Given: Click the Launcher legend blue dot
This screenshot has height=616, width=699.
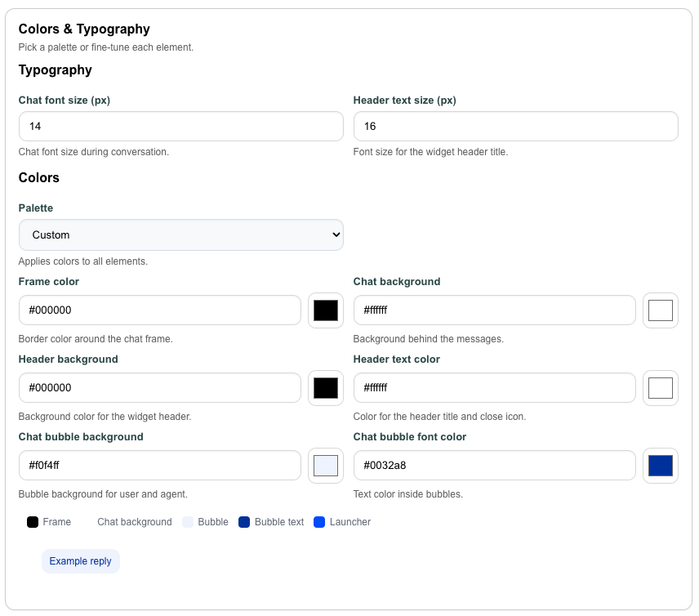Looking at the screenshot, I should click(319, 522).
